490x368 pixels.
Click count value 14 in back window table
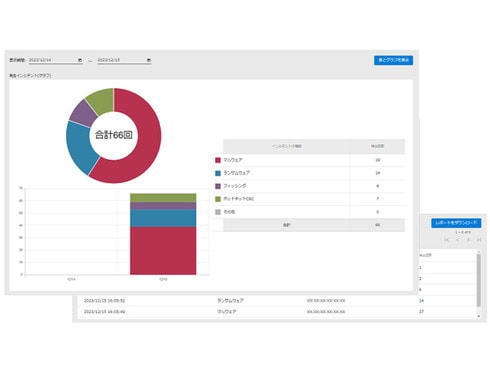point(421,301)
